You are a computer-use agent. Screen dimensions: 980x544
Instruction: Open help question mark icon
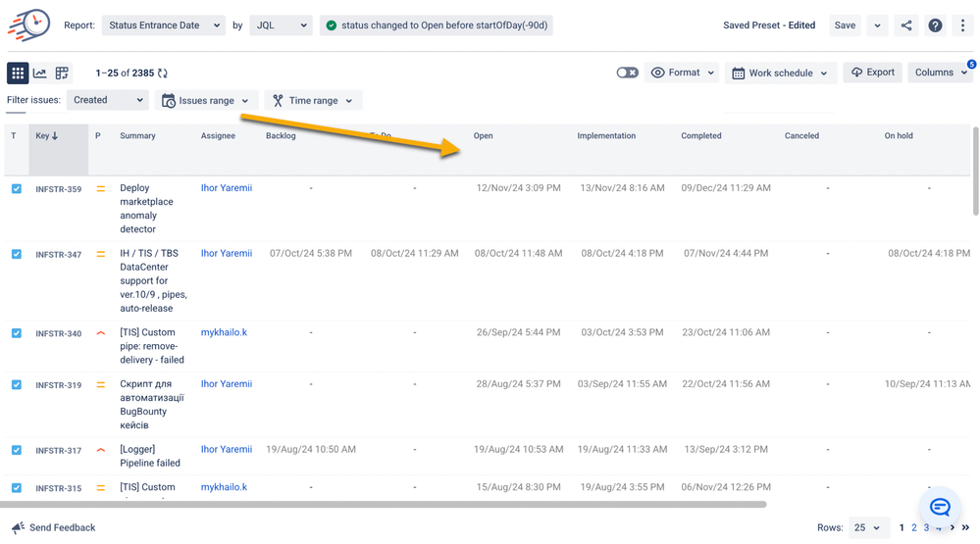(x=935, y=25)
